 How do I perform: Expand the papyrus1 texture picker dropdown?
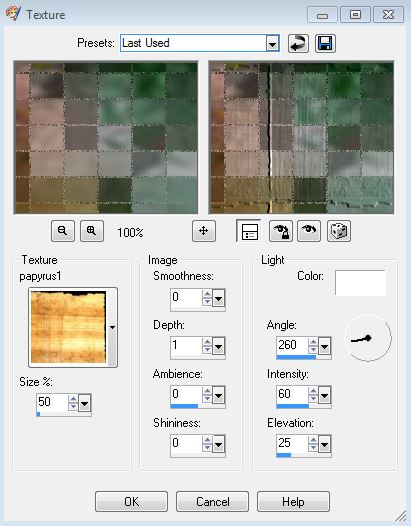(112, 327)
